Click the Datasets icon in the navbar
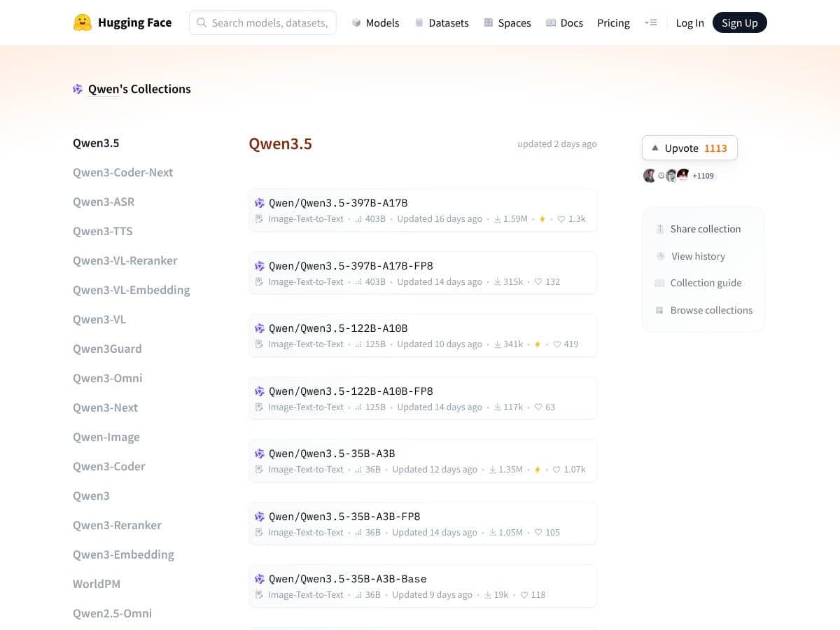 tap(418, 22)
